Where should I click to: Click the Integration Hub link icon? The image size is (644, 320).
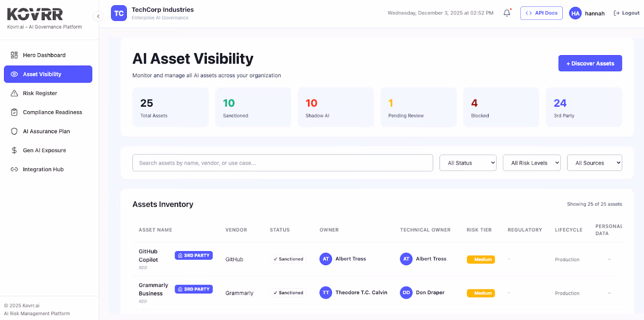(x=14, y=169)
